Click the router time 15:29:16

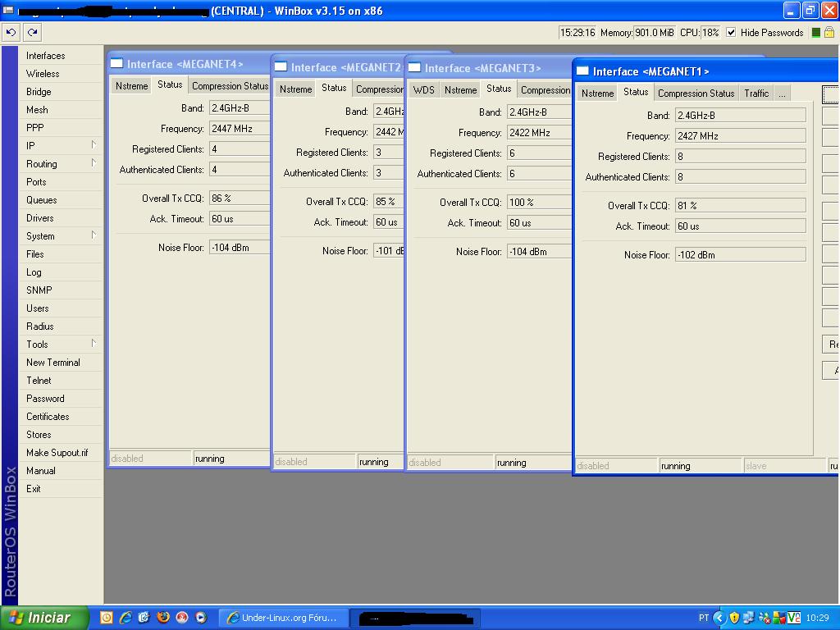tap(577, 33)
